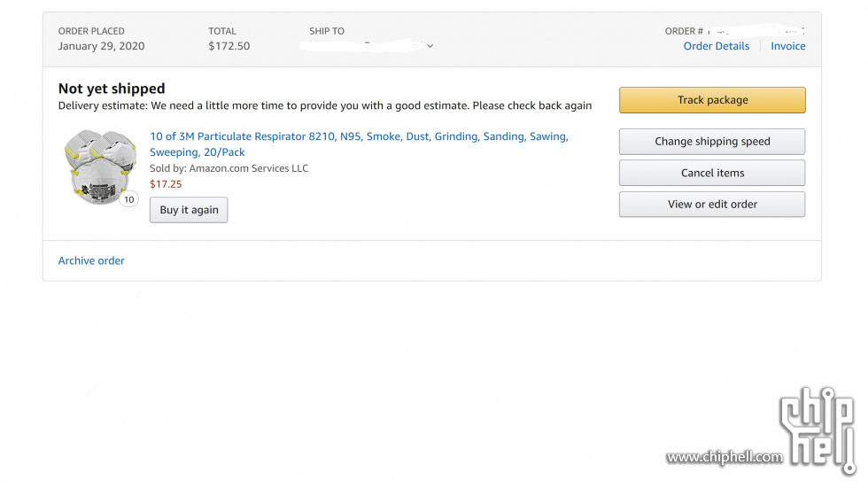This screenshot has height=488, width=868.
Task: Expand the Ship To chevron dropdown
Action: click(x=430, y=46)
